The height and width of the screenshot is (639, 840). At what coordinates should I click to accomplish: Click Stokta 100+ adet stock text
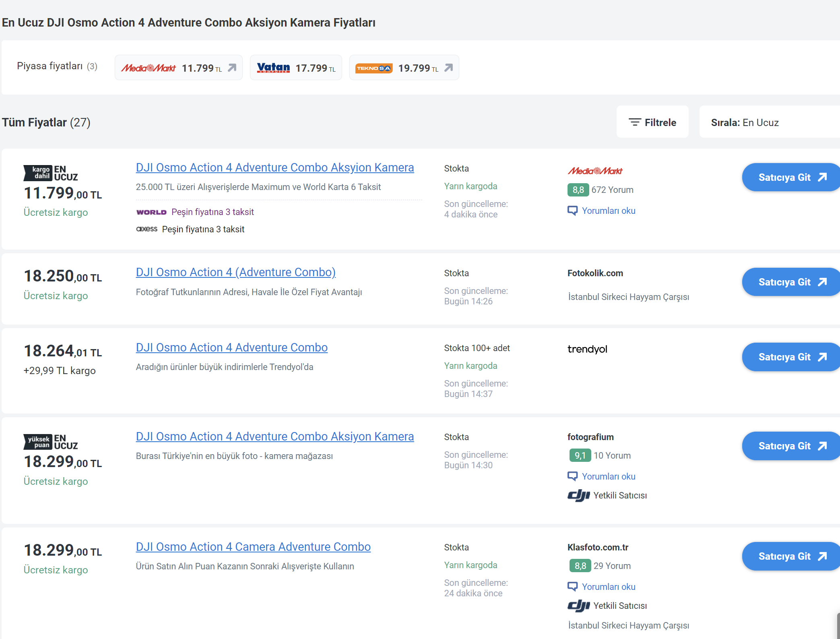click(x=477, y=348)
